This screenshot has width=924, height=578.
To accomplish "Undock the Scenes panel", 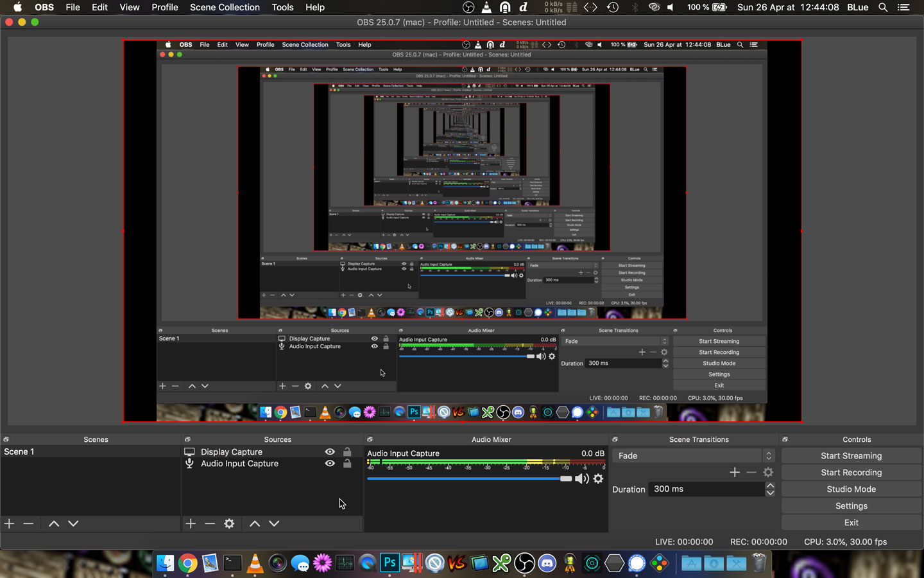I will [6, 439].
